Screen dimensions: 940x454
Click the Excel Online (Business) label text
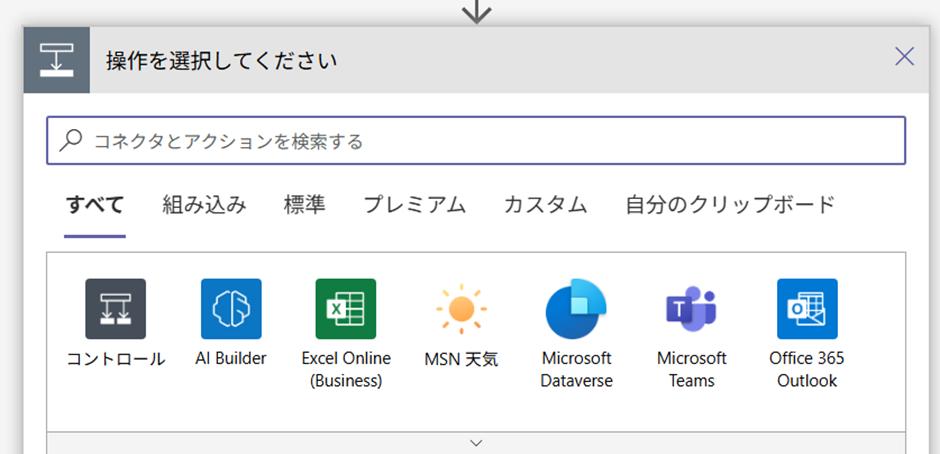click(346, 369)
